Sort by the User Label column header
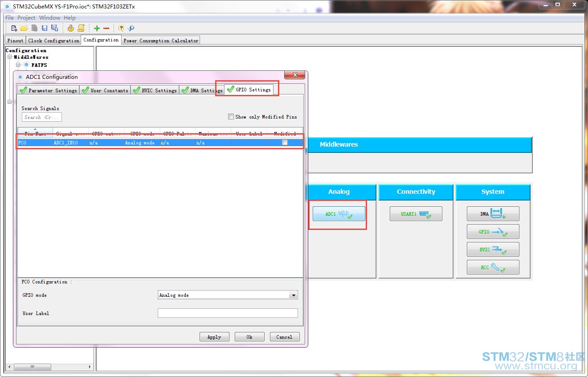588x377 pixels. tap(249, 133)
